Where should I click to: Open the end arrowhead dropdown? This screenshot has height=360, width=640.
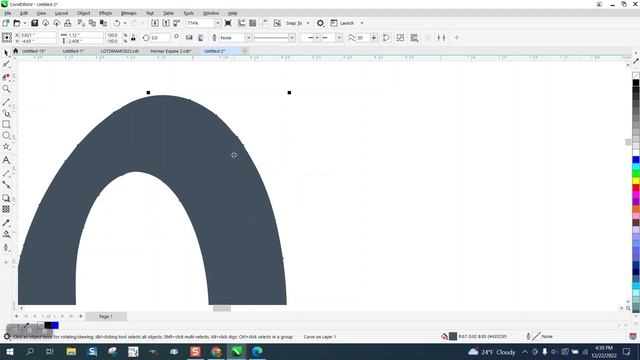tap(339, 38)
